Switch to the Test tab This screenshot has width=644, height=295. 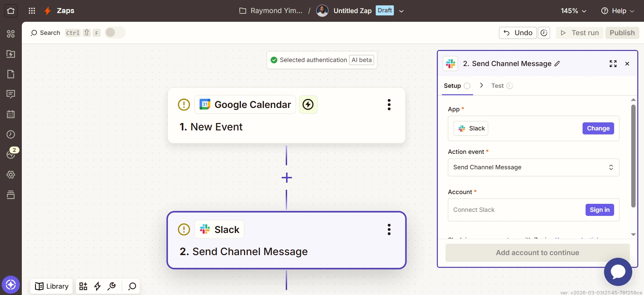pyautogui.click(x=497, y=86)
